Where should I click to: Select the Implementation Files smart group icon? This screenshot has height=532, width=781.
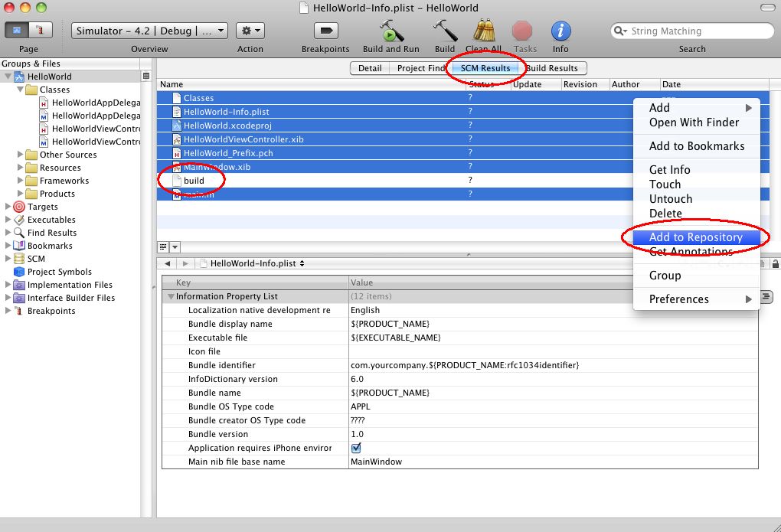tap(19, 285)
